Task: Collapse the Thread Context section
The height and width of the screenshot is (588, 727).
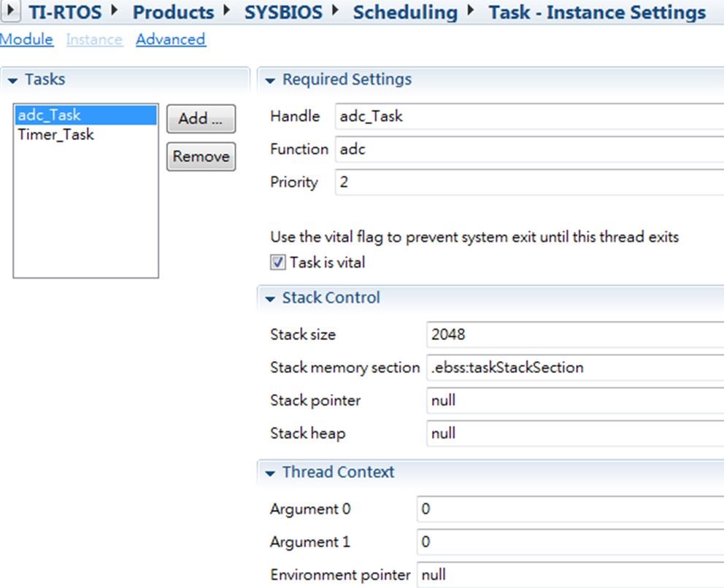Action: tap(270, 473)
